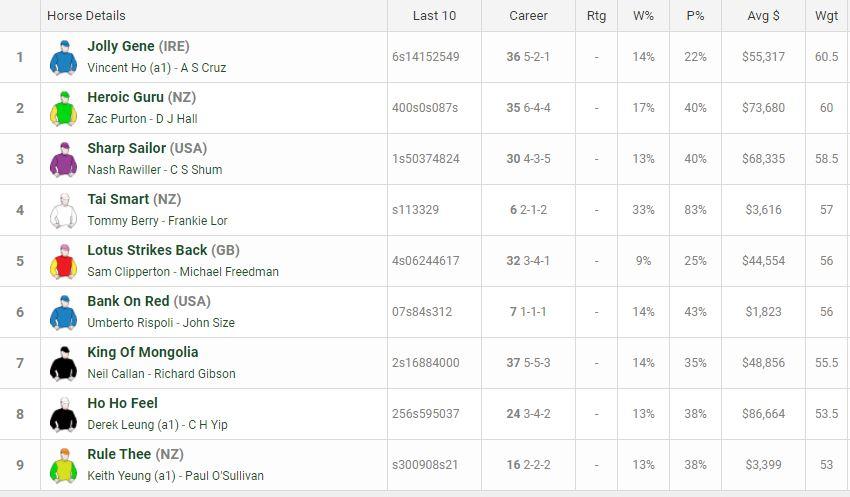The height and width of the screenshot is (497, 850).
Task: Sort by the Wgt column header
Action: click(x=826, y=16)
